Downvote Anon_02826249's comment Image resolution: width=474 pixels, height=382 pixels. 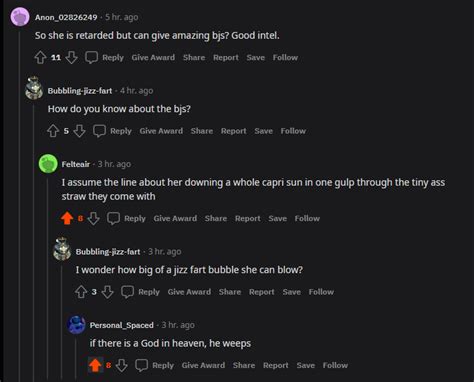(x=71, y=57)
